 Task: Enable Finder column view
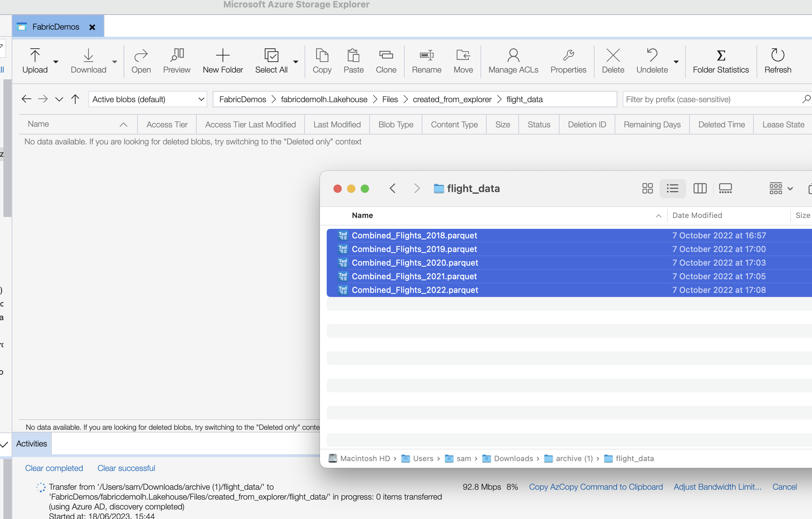[x=700, y=188]
